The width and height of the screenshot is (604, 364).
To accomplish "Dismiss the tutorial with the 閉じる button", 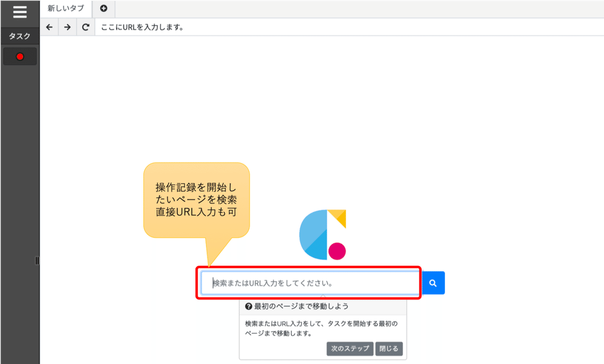I will pos(389,348).
